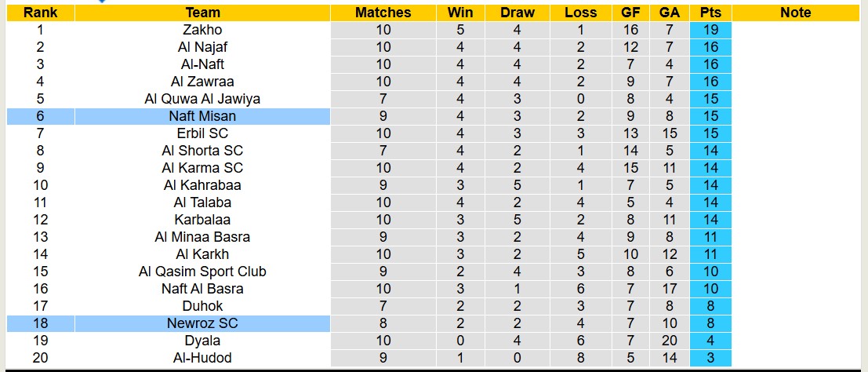Click the Matches column header

[x=383, y=13]
